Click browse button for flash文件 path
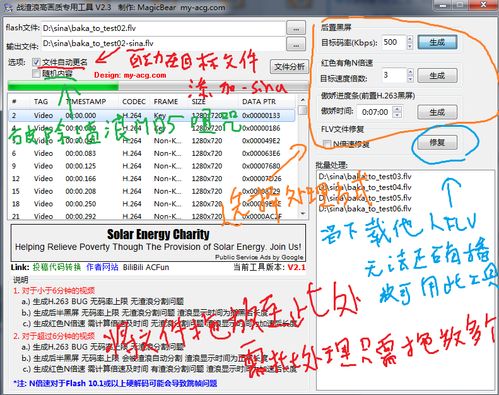Viewport: 499px width, 395px height. 296,29
